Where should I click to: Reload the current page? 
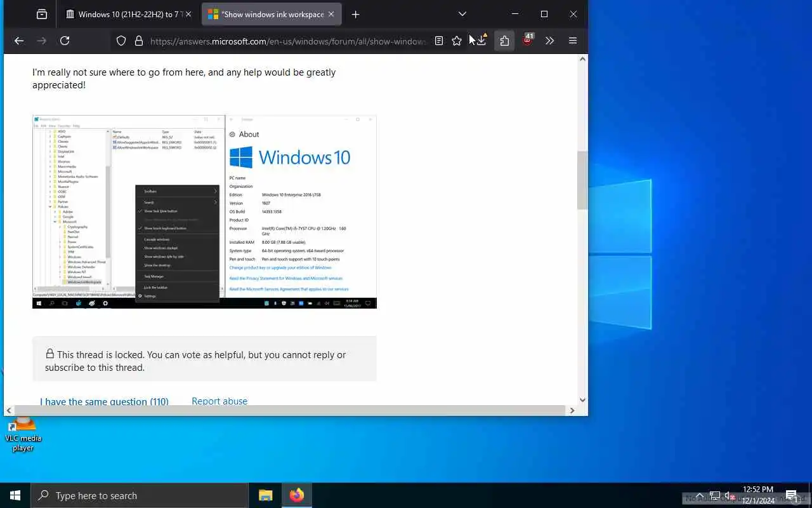(x=65, y=41)
